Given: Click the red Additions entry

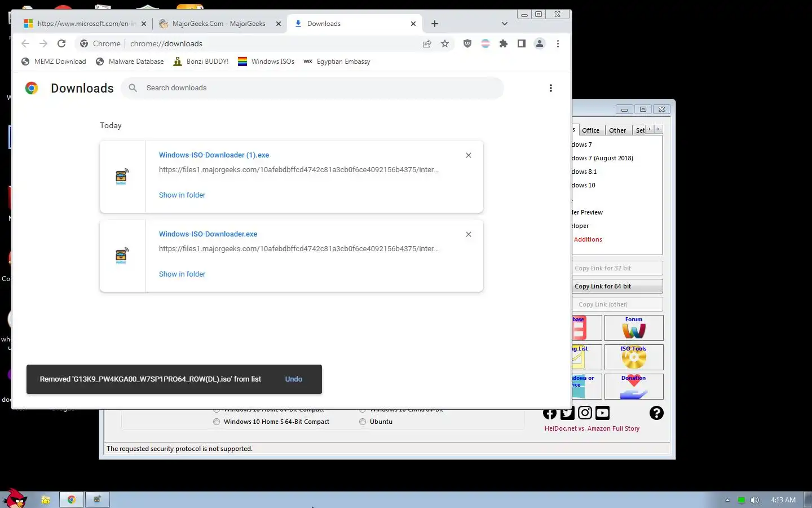Looking at the screenshot, I should (x=588, y=240).
